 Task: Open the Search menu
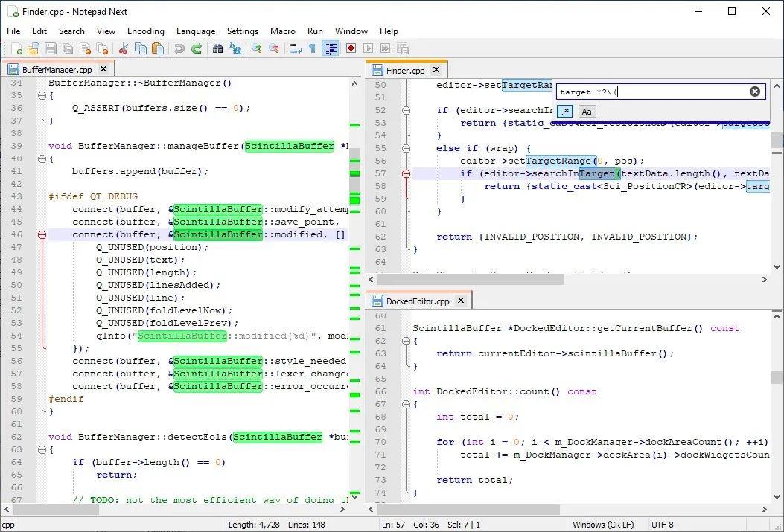(71, 31)
